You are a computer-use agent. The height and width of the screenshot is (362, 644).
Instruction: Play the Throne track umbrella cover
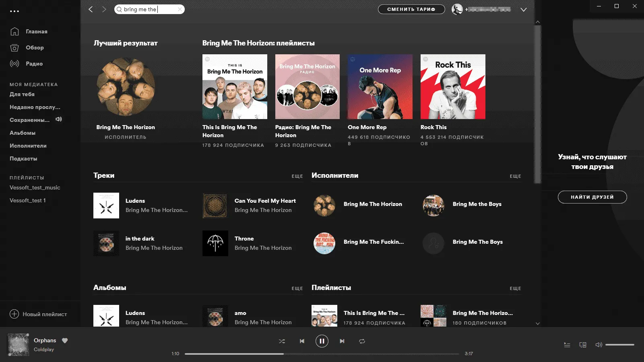215,243
